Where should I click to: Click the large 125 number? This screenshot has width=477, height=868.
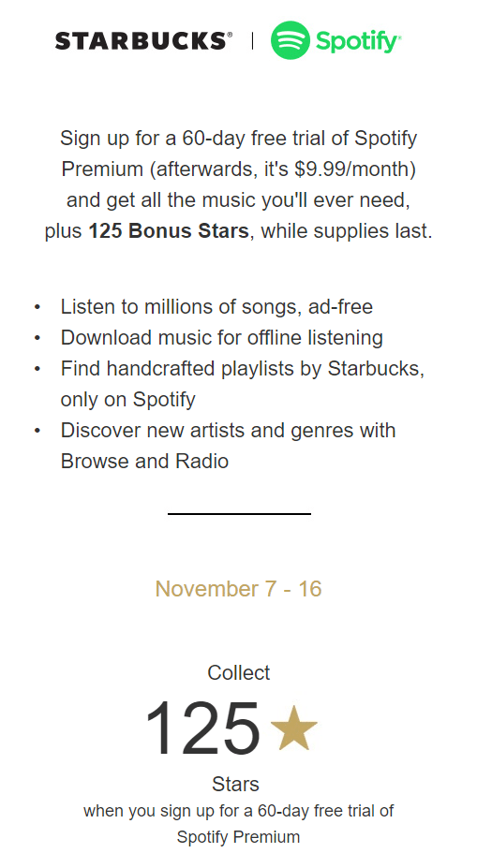tap(202, 728)
